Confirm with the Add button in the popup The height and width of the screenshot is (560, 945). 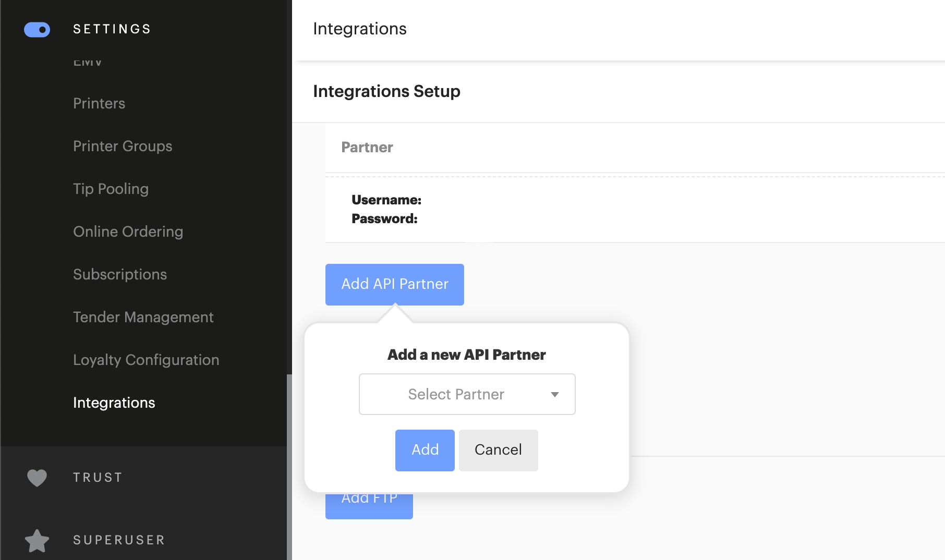425,449
